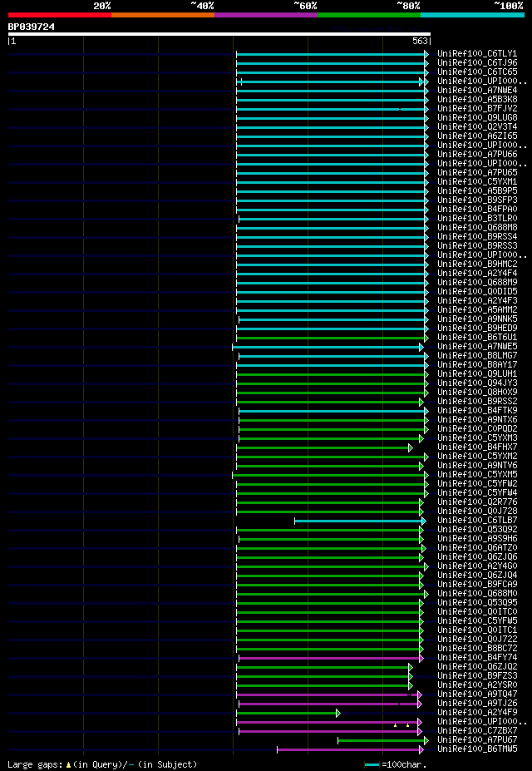Open hit UniRef100_A6ZI65
The image size is (532, 771).
pos(477,136)
